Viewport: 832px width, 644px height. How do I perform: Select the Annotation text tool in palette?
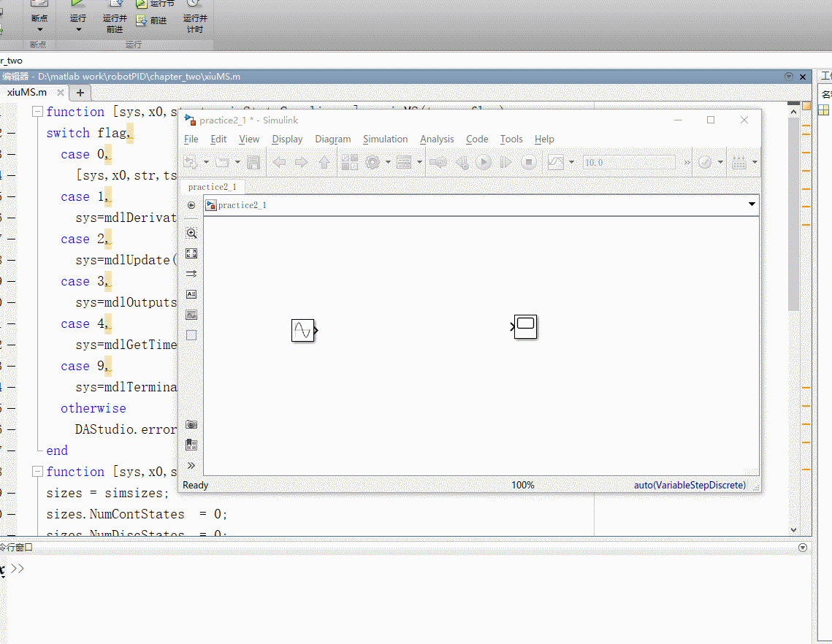coord(191,294)
